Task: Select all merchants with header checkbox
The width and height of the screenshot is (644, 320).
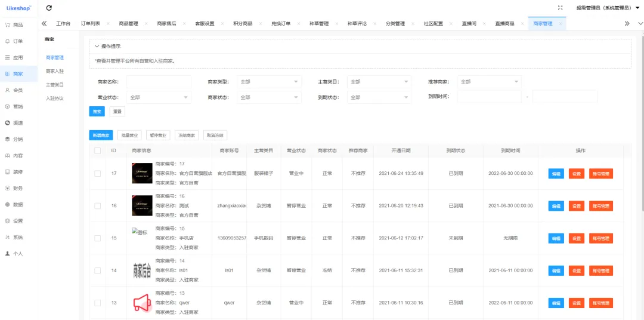Action: click(x=97, y=150)
